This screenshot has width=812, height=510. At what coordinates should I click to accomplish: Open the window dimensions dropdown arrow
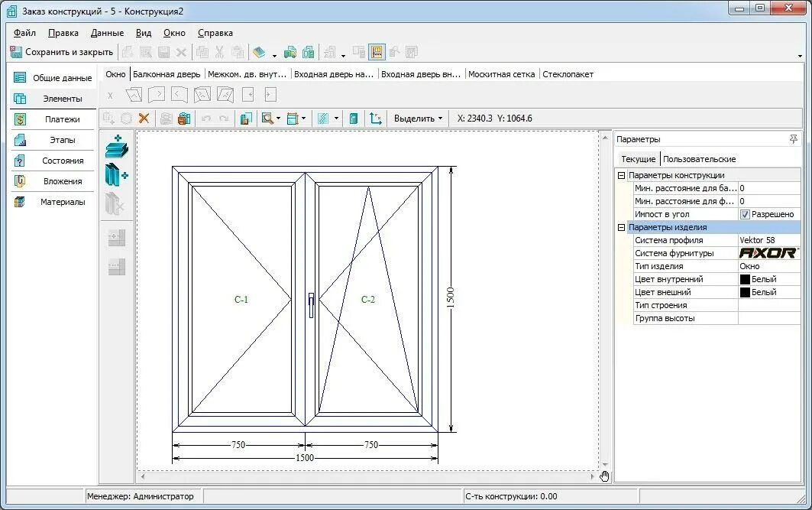[304, 119]
